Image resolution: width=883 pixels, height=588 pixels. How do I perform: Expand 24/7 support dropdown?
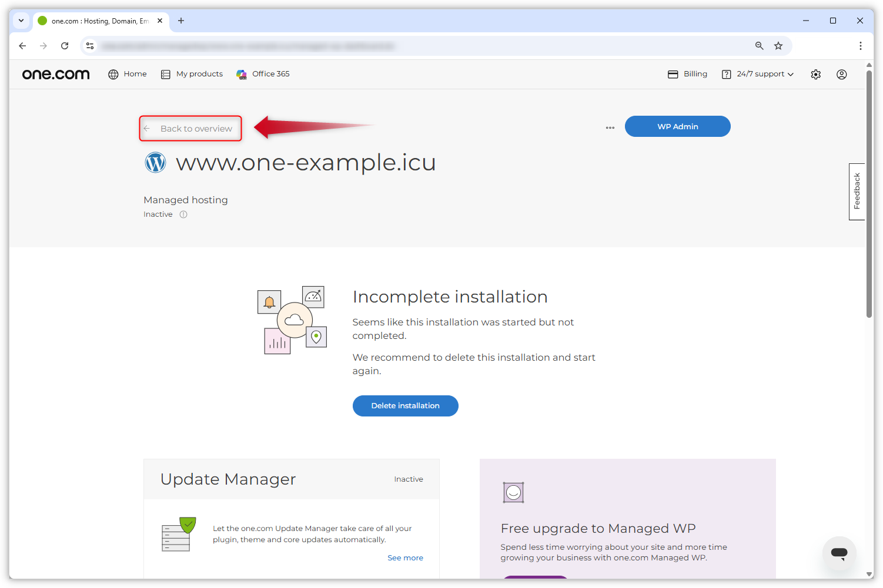coord(765,74)
